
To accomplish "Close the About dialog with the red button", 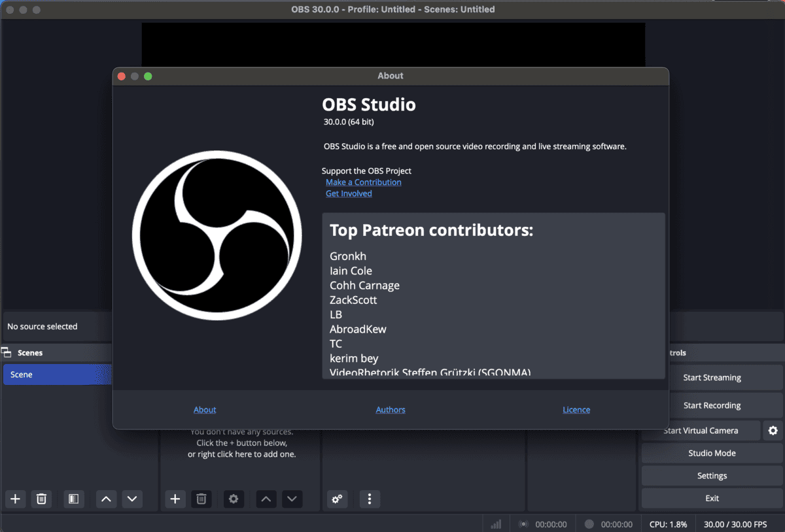I will tap(122, 76).
